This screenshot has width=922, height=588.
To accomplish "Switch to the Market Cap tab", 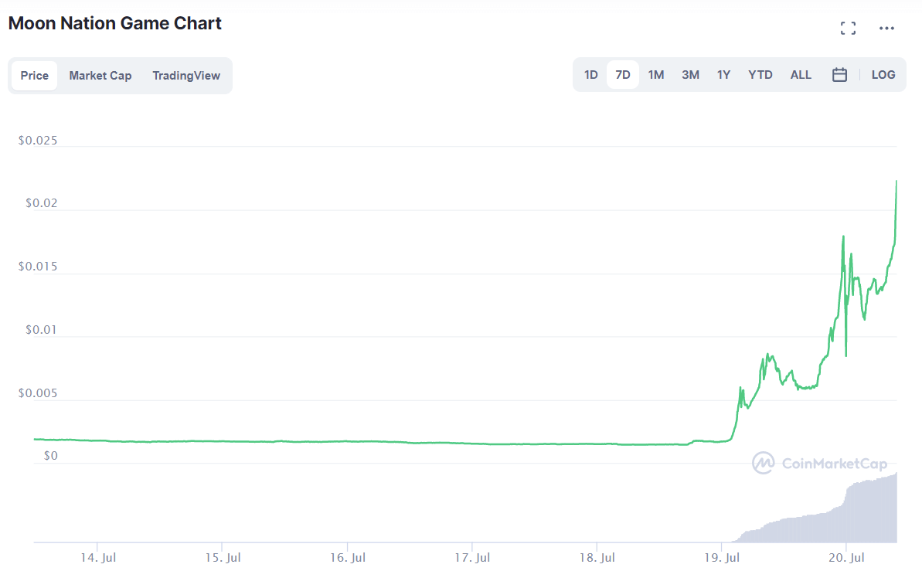I will [100, 76].
